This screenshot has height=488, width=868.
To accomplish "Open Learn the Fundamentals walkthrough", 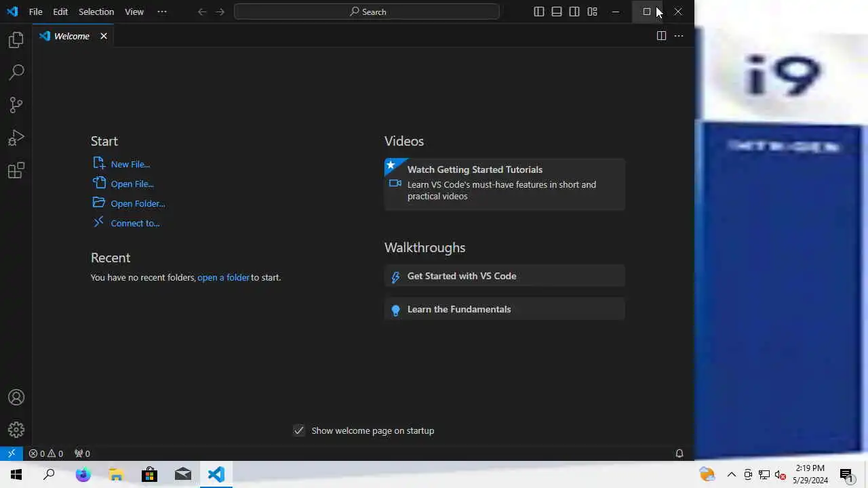I will click(x=505, y=309).
